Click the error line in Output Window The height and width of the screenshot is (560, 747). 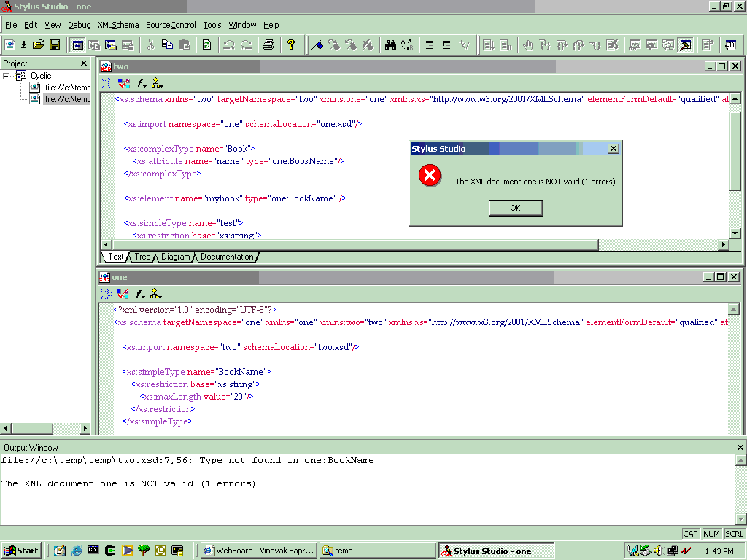click(187, 461)
